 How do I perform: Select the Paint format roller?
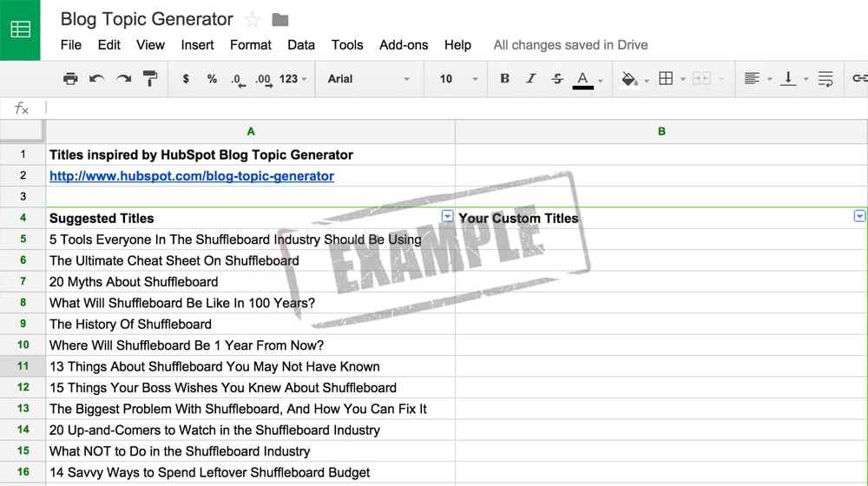pos(150,79)
